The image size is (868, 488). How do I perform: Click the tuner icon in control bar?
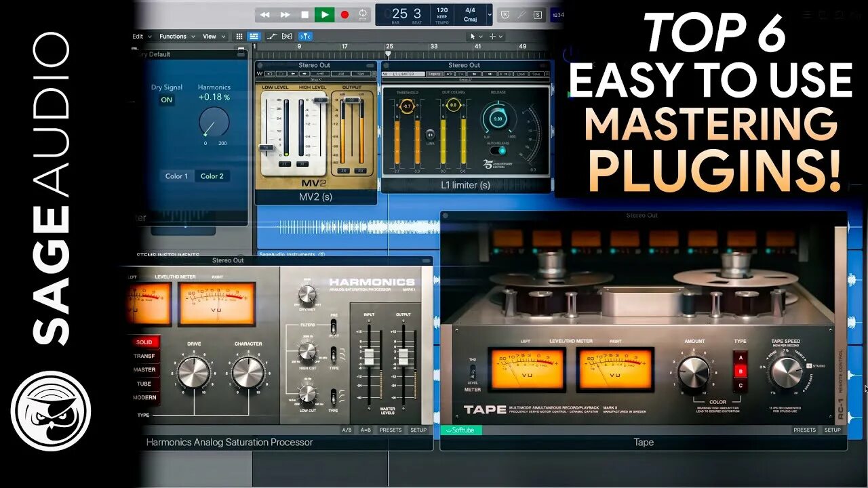[521, 14]
